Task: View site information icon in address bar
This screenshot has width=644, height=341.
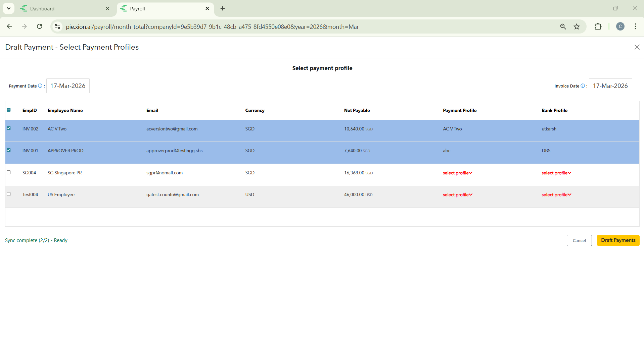Action: [x=57, y=27]
